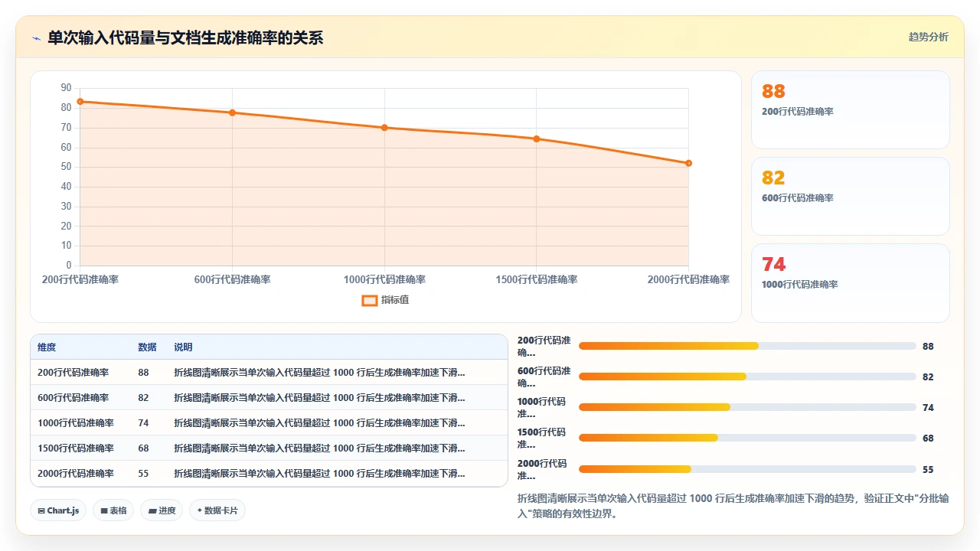Click the orange 指标值 legend color box
This screenshot has height=551, width=980.
(369, 300)
